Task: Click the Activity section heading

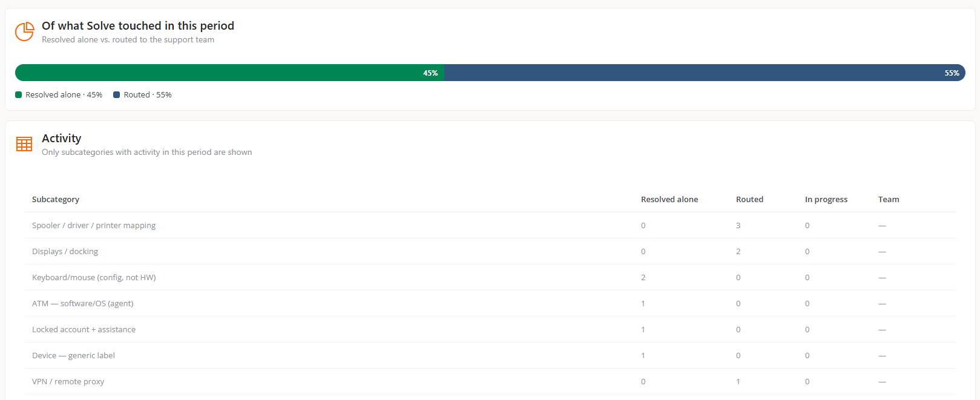Action: [x=62, y=138]
